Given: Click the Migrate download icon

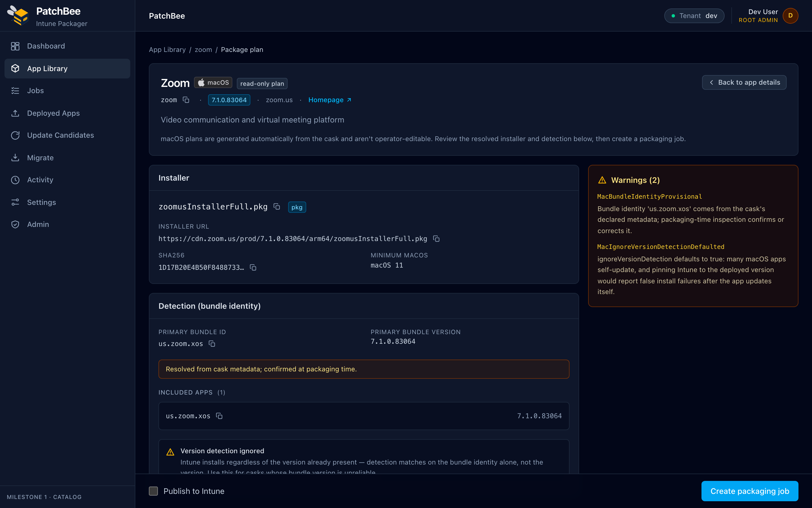Looking at the screenshot, I should [15, 157].
